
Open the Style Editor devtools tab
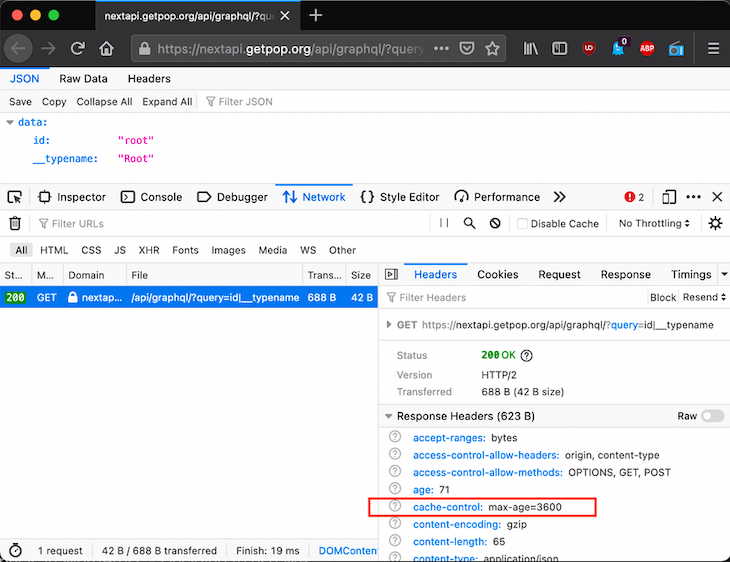(x=399, y=197)
